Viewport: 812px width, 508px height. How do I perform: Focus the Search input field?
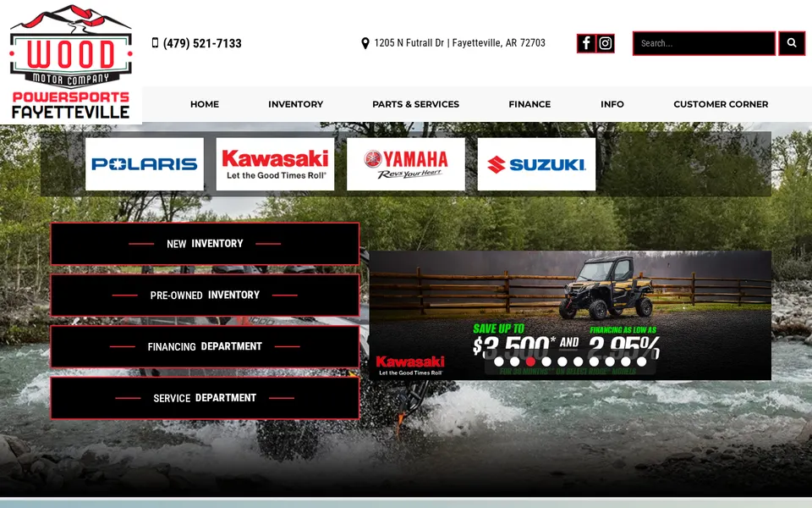[705, 43]
